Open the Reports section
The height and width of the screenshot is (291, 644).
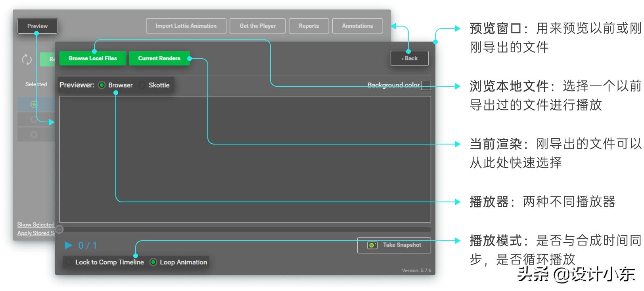tap(309, 26)
